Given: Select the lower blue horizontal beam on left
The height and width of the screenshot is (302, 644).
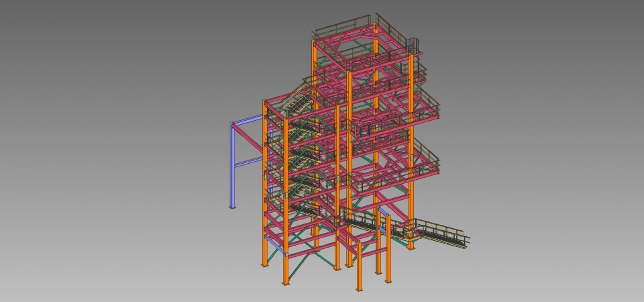Looking at the screenshot, I should click(x=248, y=162).
